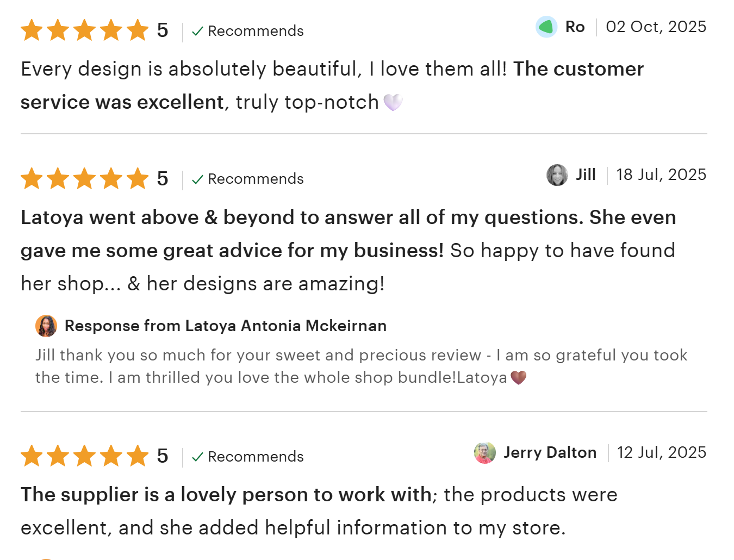
Task: Click the fifth star of Jill's rating
Action: [x=138, y=178]
